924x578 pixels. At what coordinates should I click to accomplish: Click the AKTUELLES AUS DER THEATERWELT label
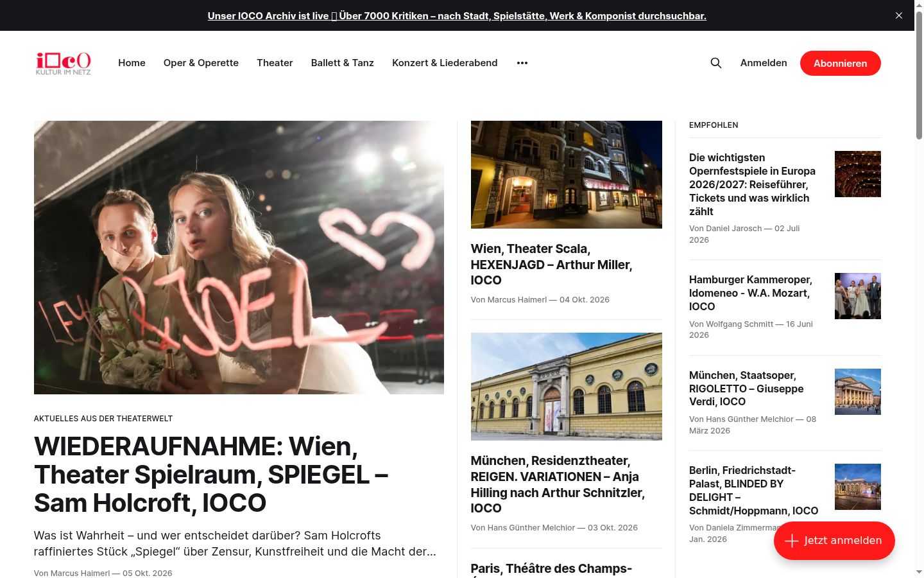[103, 419]
